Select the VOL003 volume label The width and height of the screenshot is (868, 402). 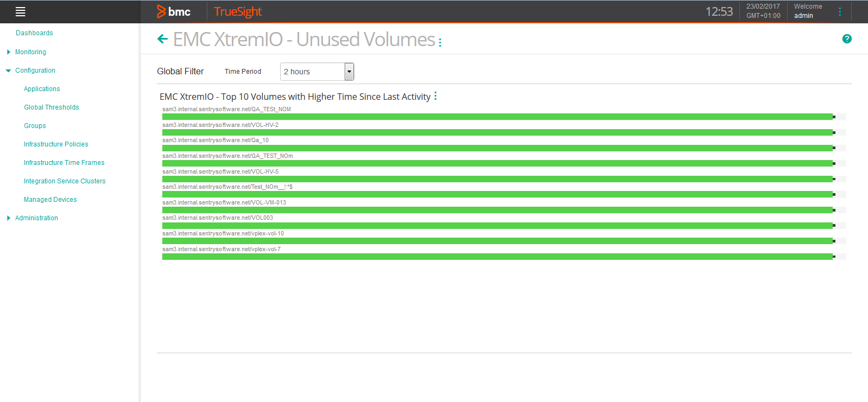[x=218, y=218]
